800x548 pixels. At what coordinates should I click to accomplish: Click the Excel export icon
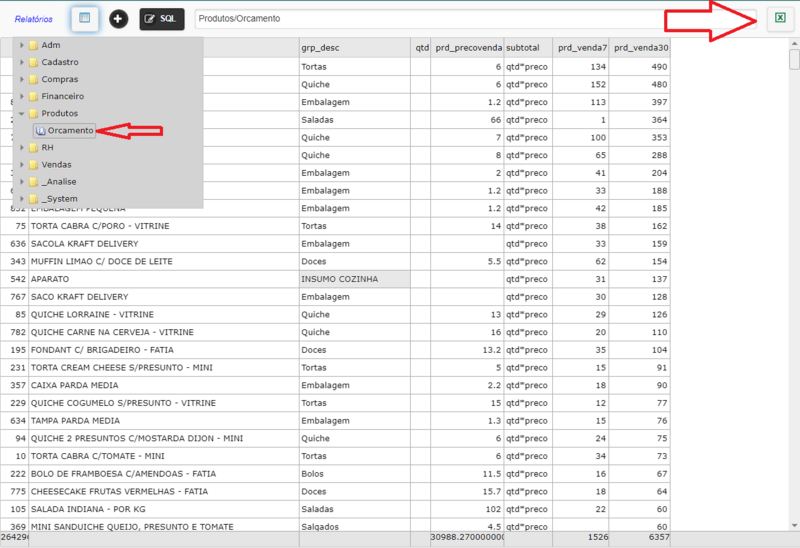tap(780, 18)
